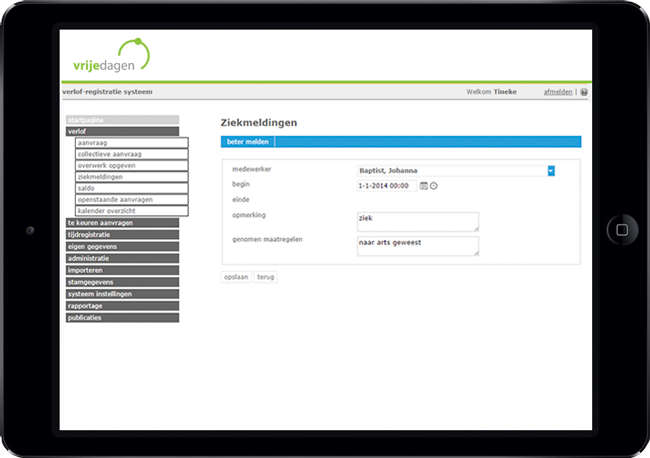The image size is (650, 458).
Task: Open the aanvraag submenu item
Action: coord(132,143)
